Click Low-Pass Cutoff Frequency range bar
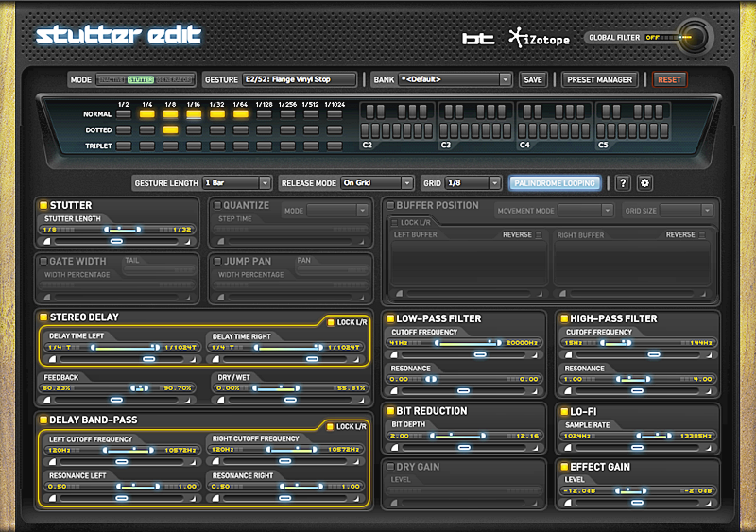 coord(468,343)
